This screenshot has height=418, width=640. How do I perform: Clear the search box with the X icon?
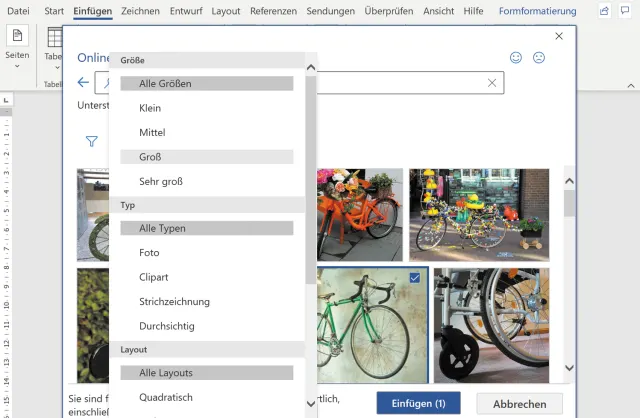[491, 83]
